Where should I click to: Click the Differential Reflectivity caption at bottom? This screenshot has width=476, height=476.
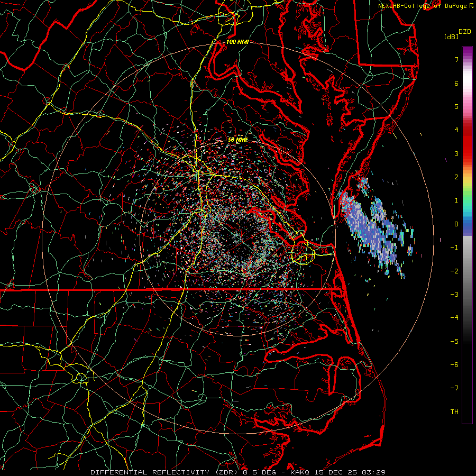click(x=237, y=472)
